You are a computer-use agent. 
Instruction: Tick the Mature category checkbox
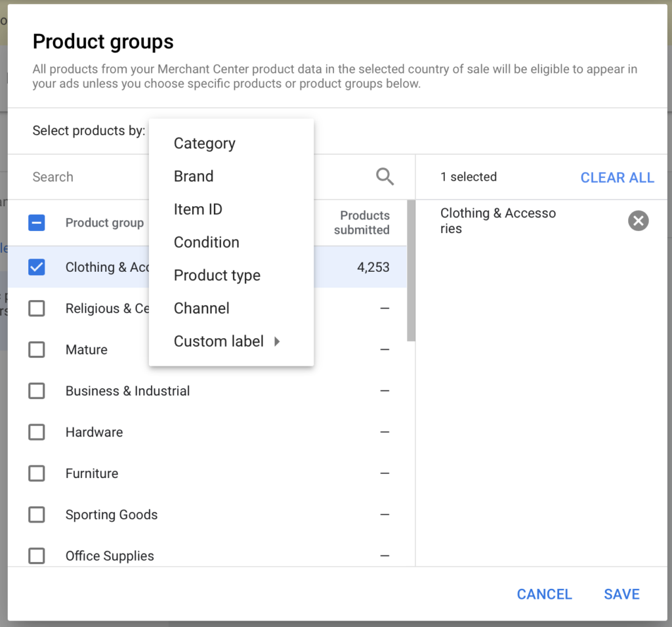point(37,349)
